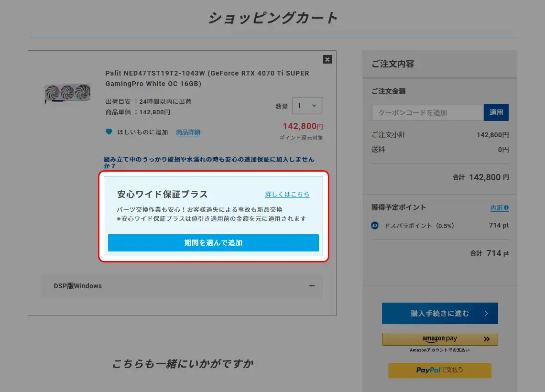The image size is (545, 392).
Task: Remove the Palit item using the X icon
Action: tap(327, 59)
